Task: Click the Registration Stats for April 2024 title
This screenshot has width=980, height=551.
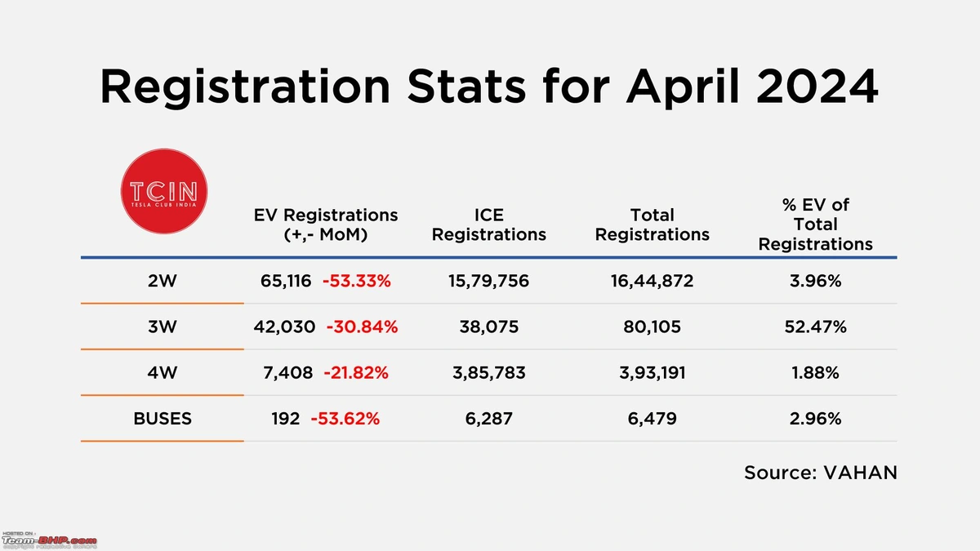Action: pyautogui.click(x=489, y=87)
